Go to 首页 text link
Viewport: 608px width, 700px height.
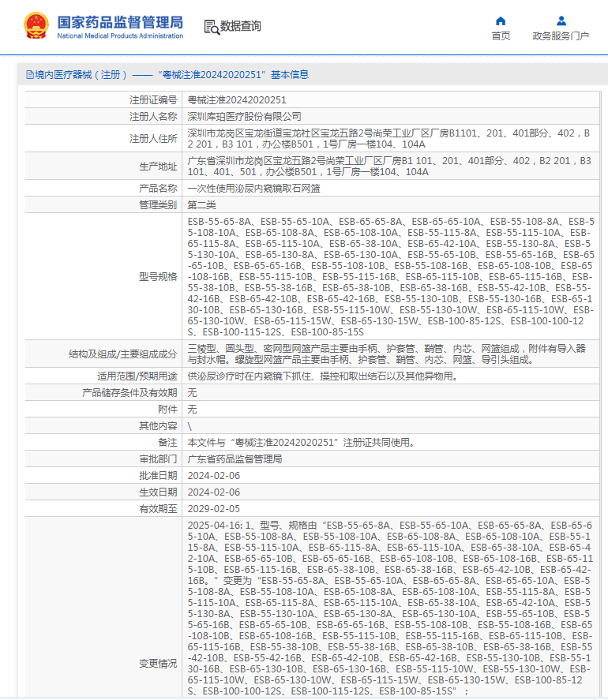click(x=501, y=36)
